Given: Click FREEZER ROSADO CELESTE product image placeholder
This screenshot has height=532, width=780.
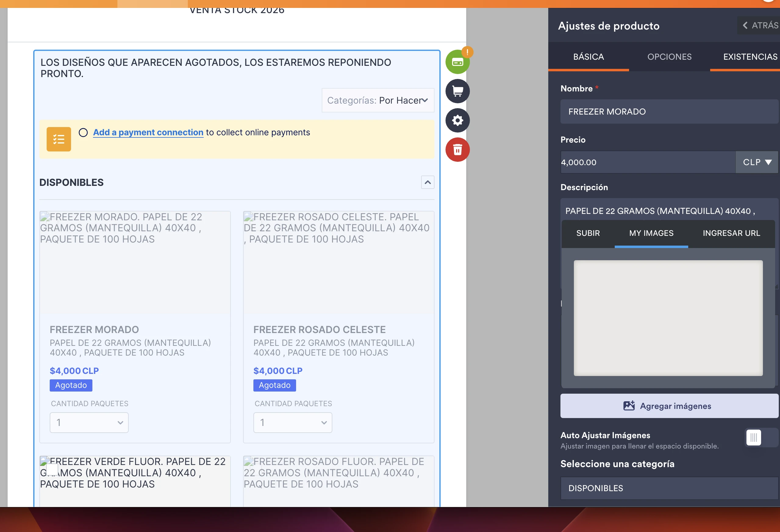Looking at the screenshot, I should (x=339, y=263).
